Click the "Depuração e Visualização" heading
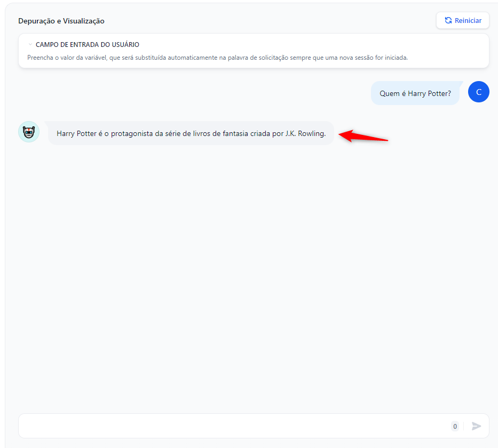This screenshot has width=498, height=448. tap(61, 21)
